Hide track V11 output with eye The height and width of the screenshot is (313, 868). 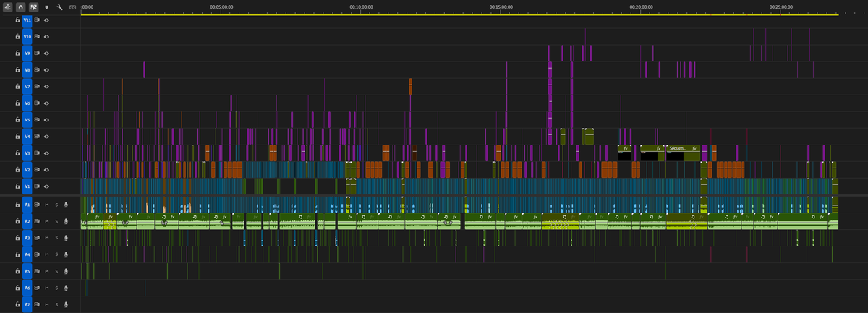click(x=46, y=20)
